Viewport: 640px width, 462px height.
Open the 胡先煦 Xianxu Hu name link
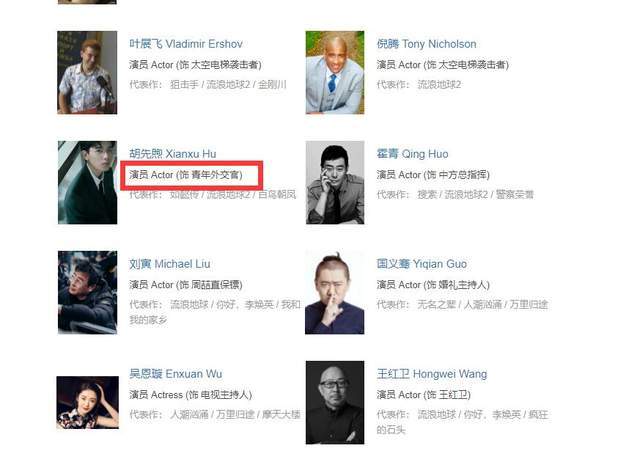pyautogui.click(x=172, y=154)
